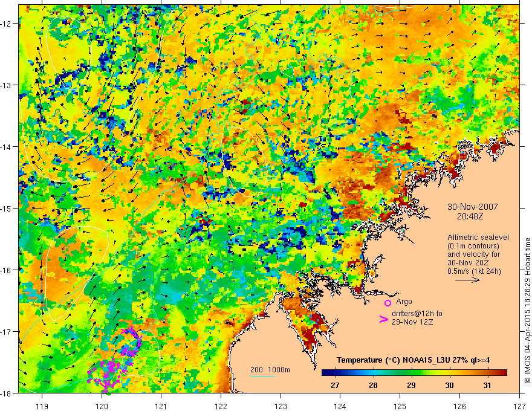Click the 'drifters@12h to' legend text

[417, 314]
